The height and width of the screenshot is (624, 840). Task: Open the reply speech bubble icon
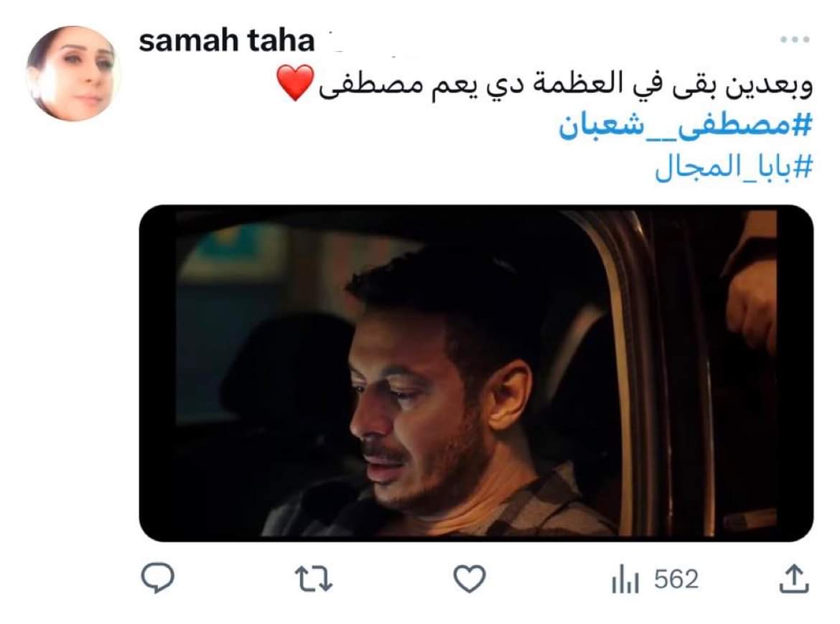(157, 578)
